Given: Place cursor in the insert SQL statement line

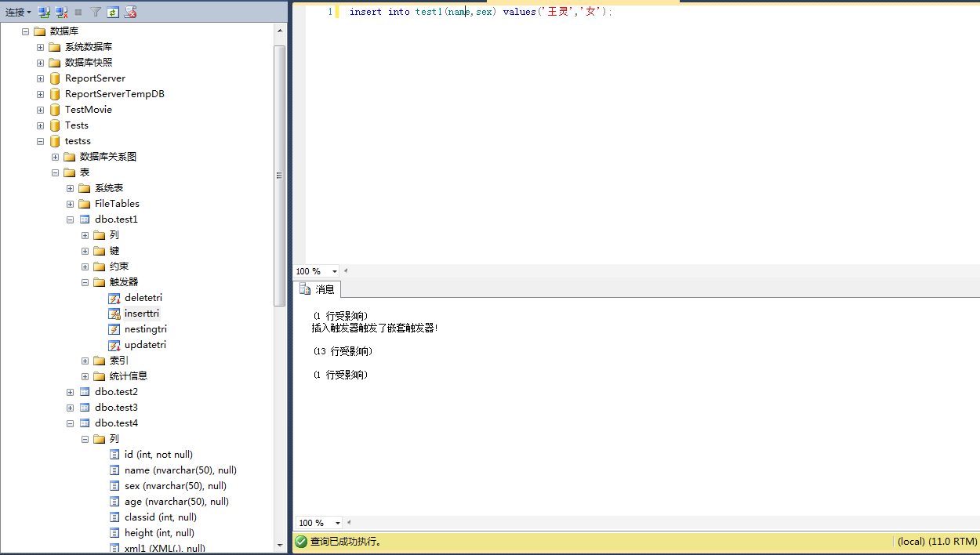Looking at the screenshot, I should click(481, 12).
